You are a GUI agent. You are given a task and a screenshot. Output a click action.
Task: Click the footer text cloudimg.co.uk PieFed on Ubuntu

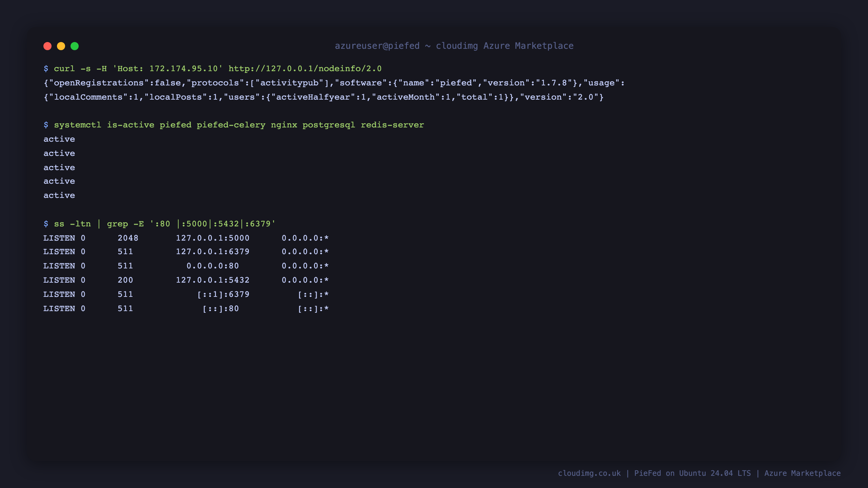click(699, 473)
